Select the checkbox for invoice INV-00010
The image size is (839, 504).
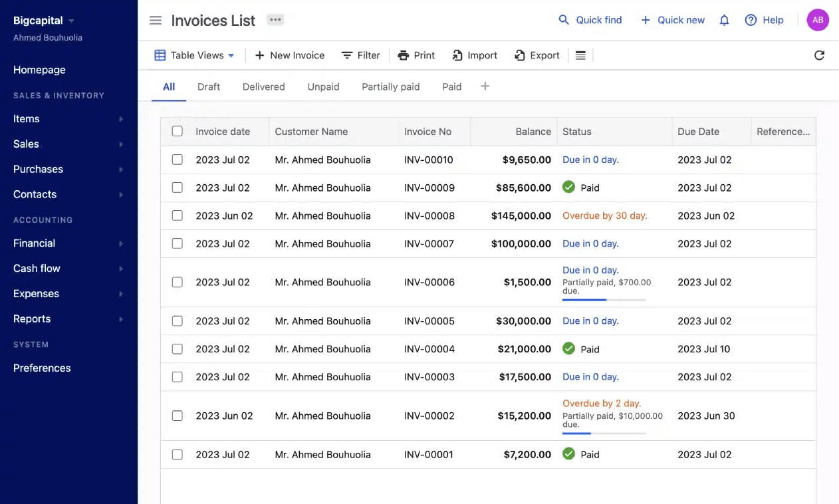tap(177, 160)
